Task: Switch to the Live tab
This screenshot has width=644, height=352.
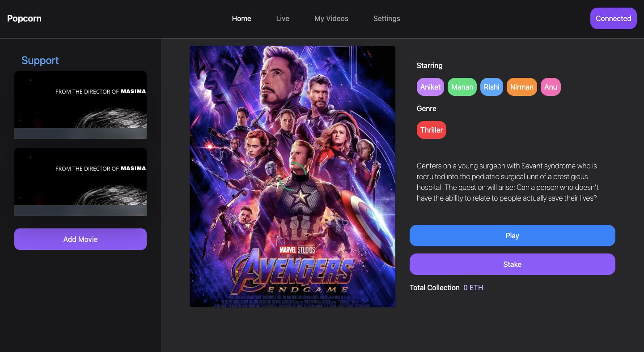Action: pos(283,18)
